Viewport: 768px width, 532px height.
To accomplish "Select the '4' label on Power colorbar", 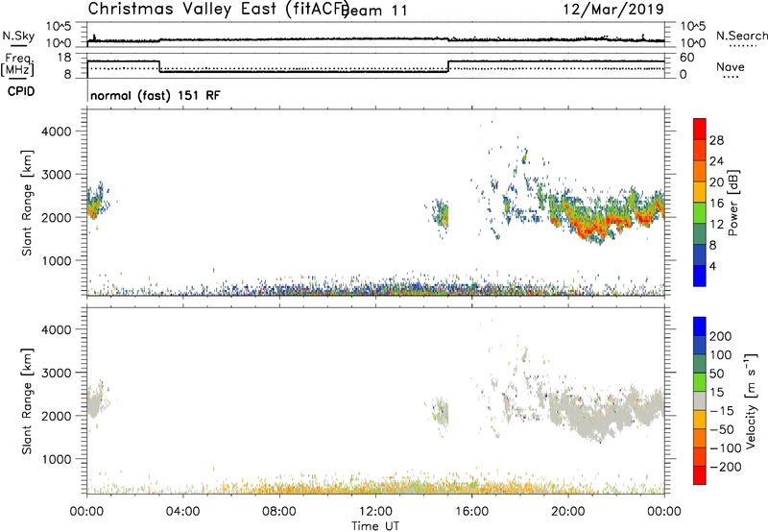I will (712, 266).
